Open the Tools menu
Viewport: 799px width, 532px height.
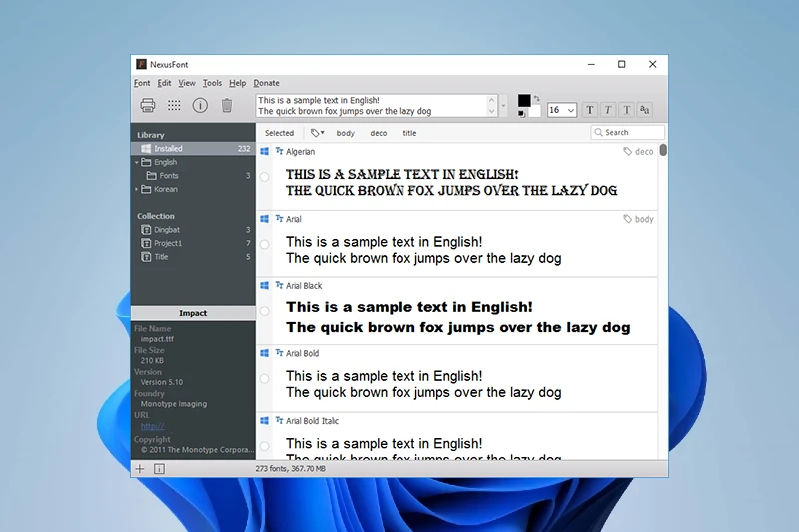(212, 83)
